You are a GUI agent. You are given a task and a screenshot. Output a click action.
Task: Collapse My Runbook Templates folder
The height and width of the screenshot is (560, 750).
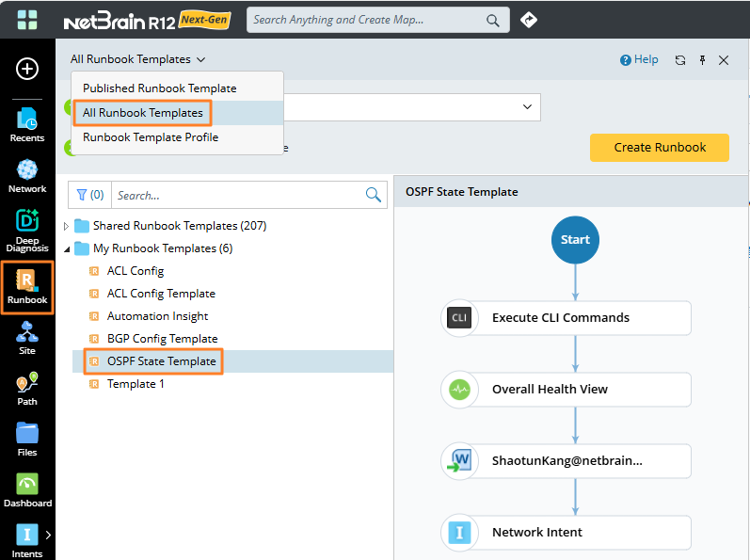[x=66, y=248]
